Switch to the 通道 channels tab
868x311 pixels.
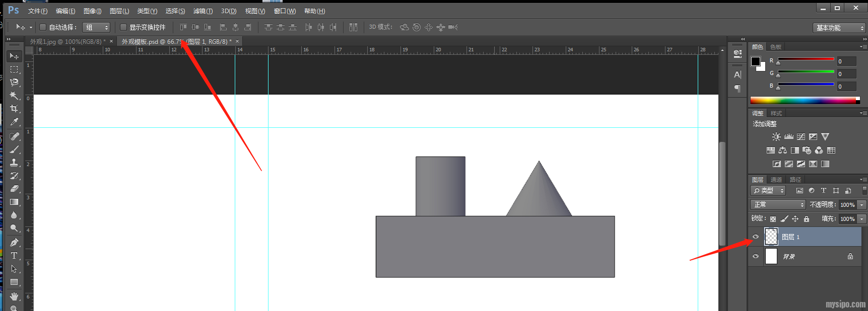(776, 180)
